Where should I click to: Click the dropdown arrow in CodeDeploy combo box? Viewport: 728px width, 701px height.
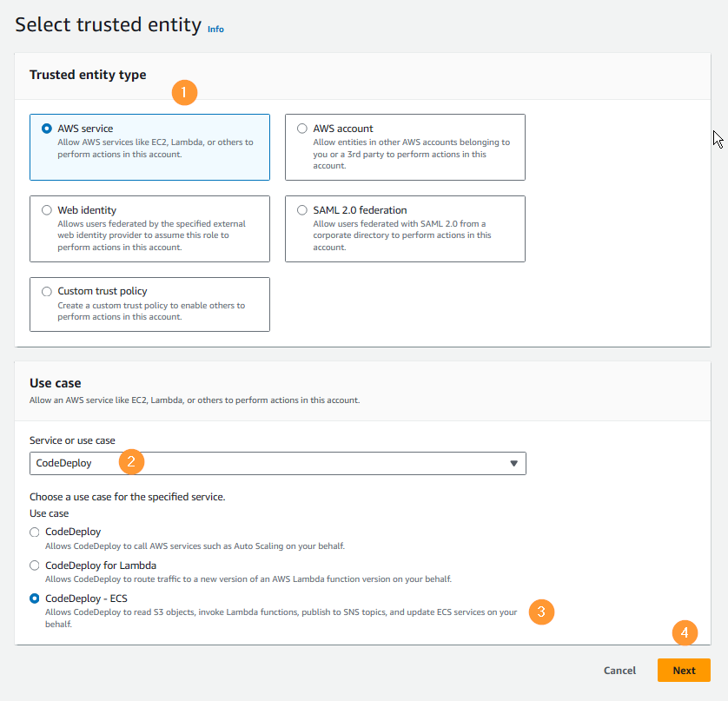pyautogui.click(x=513, y=463)
